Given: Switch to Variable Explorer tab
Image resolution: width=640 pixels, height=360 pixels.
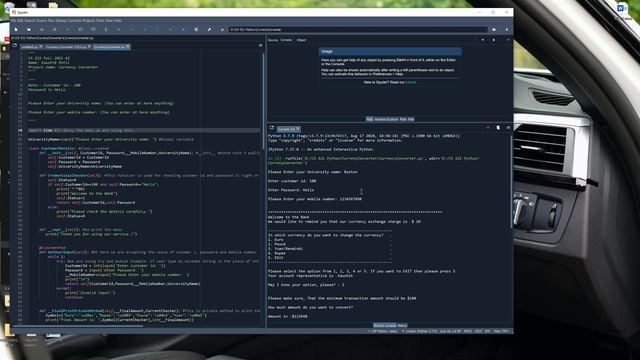Looking at the screenshot, I should [x=386, y=119].
